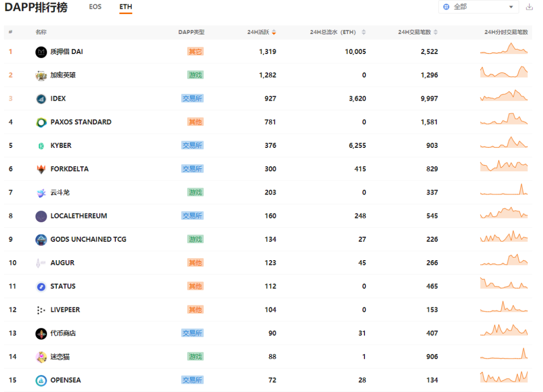Image resolution: width=543 pixels, height=392 pixels.
Task: Click the 交易所 tag on IDEX row
Action: pyautogui.click(x=192, y=99)
